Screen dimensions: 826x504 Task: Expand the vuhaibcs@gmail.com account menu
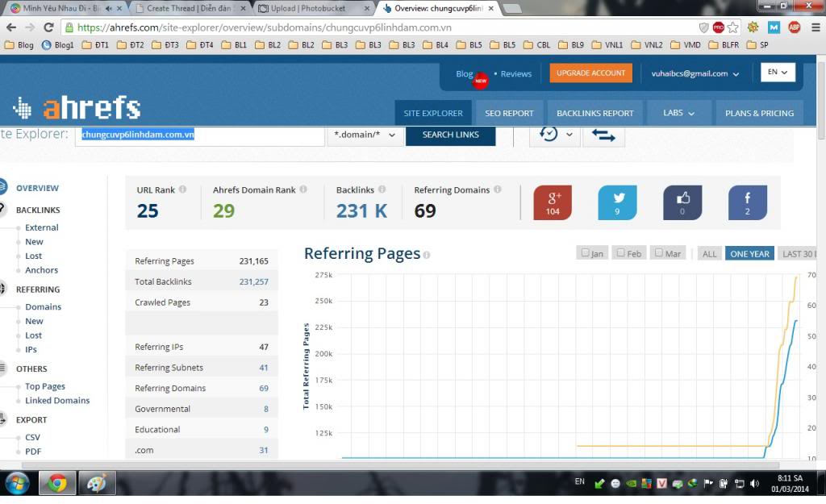point(695,73)
